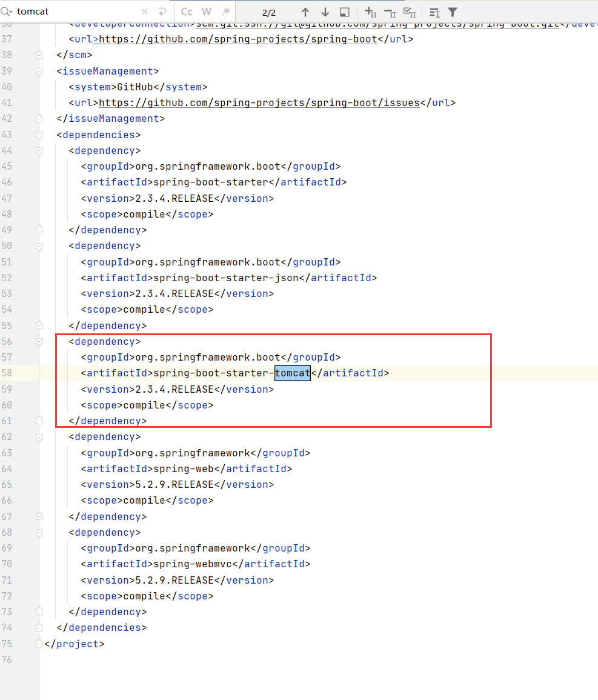Toggle Words (W) search option
Viewport: 598px width, 700px height.
206,12
